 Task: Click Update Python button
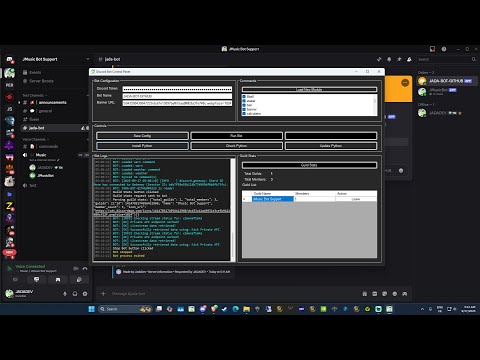click(331, 146)
